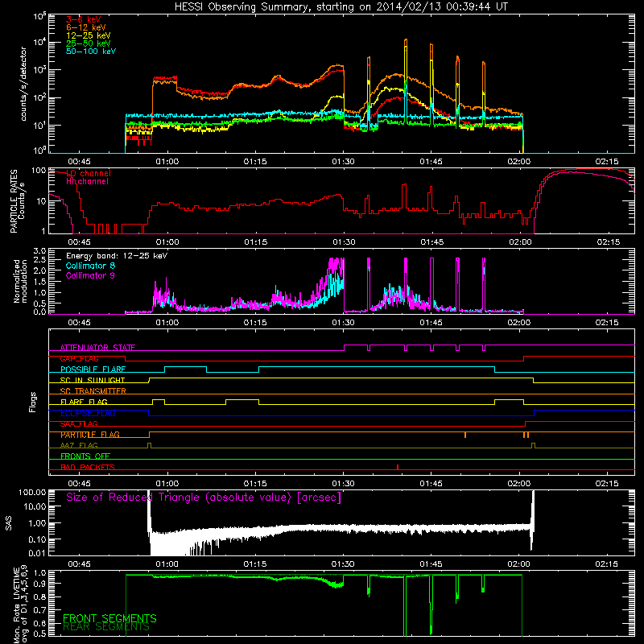Click the SAS axis label

pos(9,522)
